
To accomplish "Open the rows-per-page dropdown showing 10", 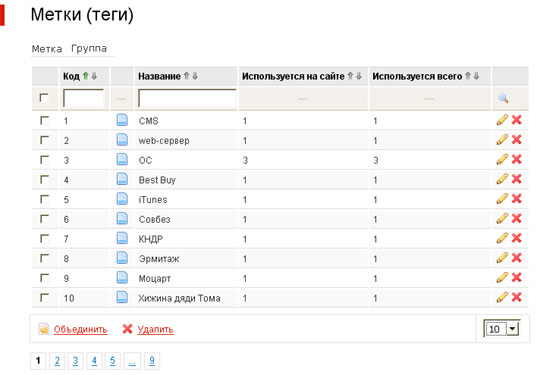I will pyautogui.click(x=502, y=329).
